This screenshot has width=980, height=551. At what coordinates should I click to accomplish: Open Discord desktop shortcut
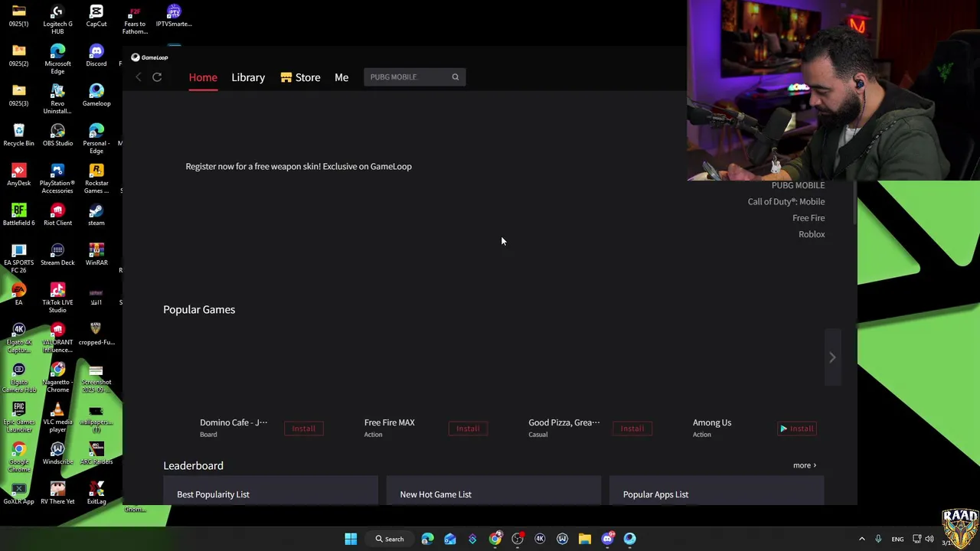[x=96, y=56]
